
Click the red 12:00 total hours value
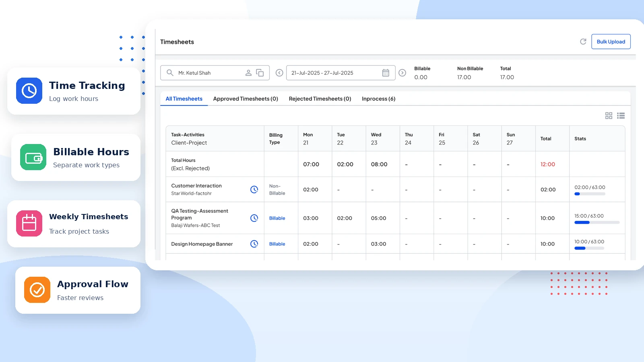548,164
